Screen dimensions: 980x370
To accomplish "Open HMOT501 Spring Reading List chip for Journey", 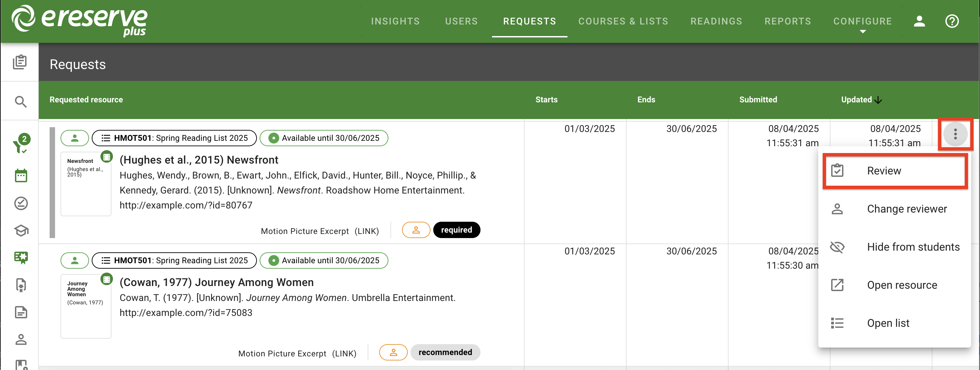I will (174, 260).
